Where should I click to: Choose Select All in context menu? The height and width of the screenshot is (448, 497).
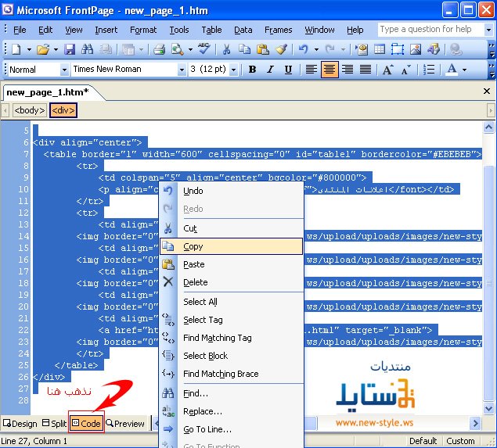point(231,302)
